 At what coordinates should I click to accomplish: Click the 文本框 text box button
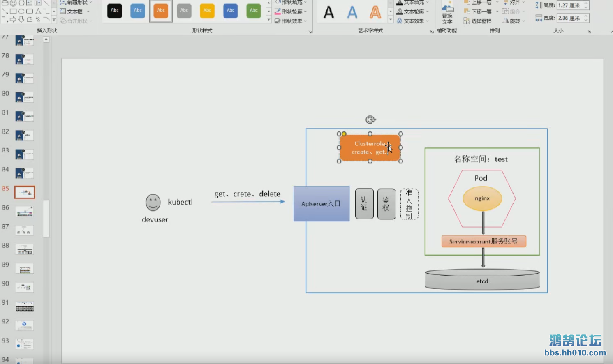[74, 12]
